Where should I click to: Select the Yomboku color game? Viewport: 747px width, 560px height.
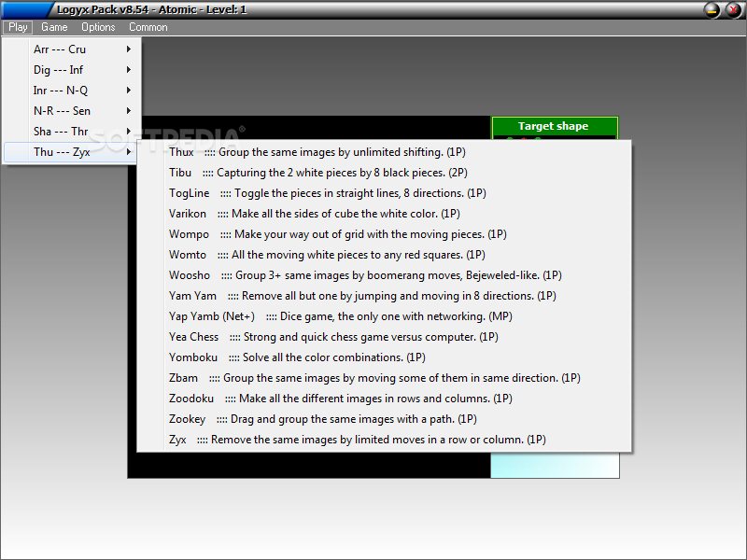click(x=384, y=357)
